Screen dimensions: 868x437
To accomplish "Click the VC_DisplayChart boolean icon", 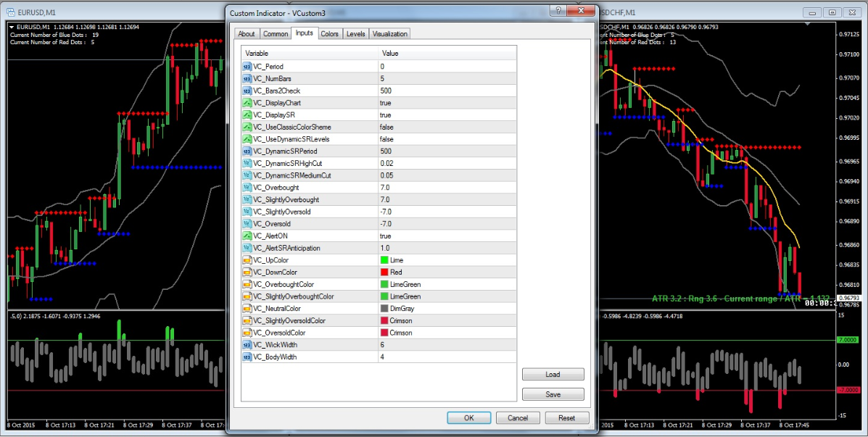I will (x=247, y=103).
